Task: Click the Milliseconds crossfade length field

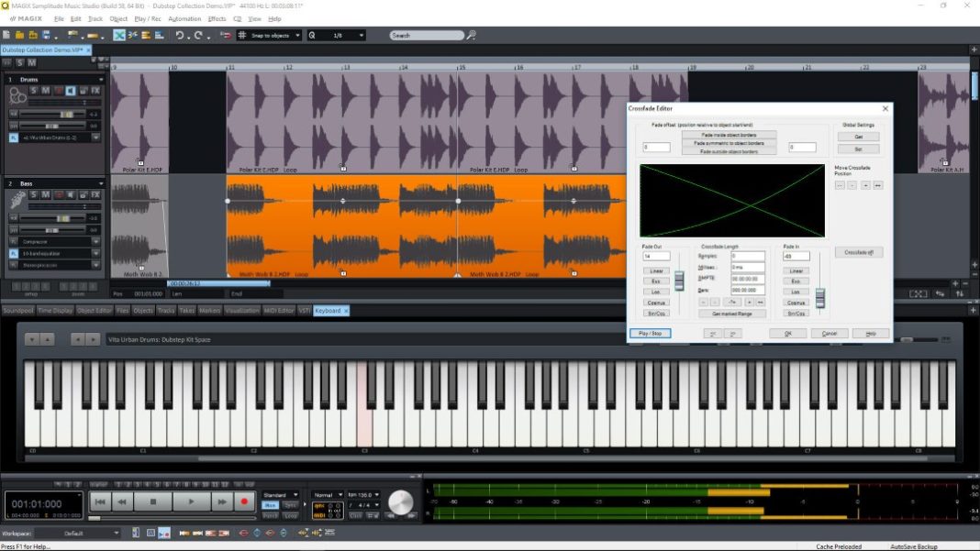Action: tap(748, 268)
